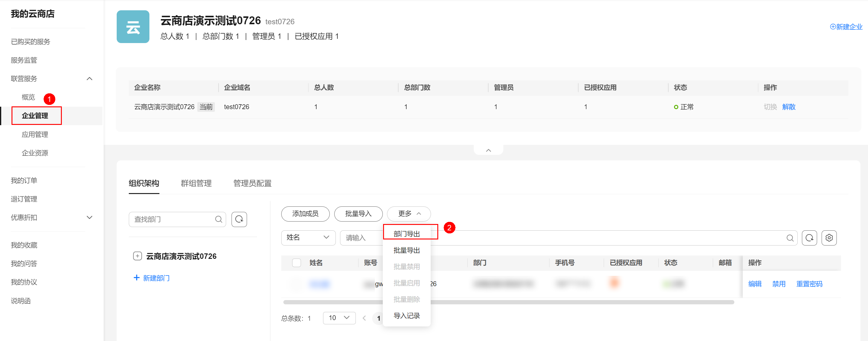Click the plus icon before 新建企业

tap(832, 27)
